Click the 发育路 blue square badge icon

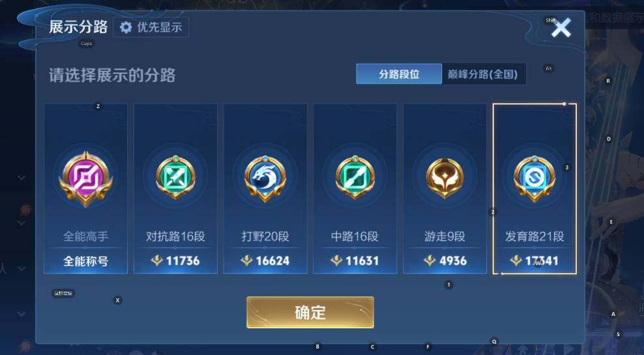point(534,178)
